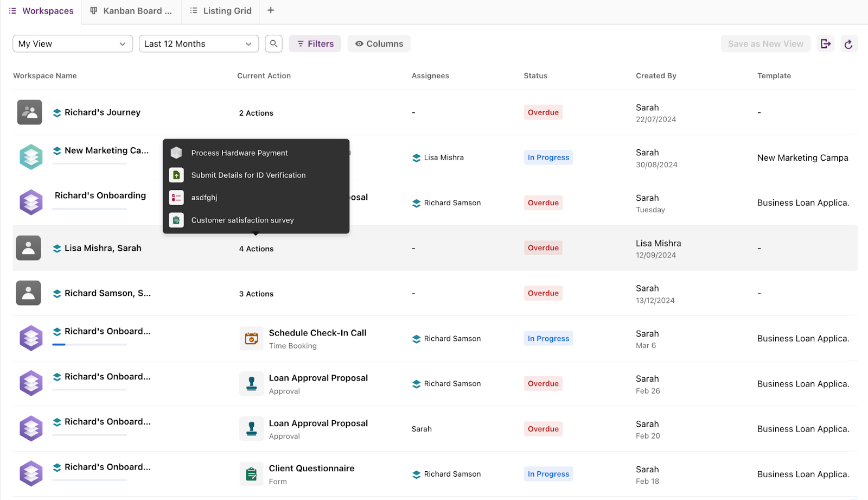Click the refresh icon at top right

[x=849, y=44]
